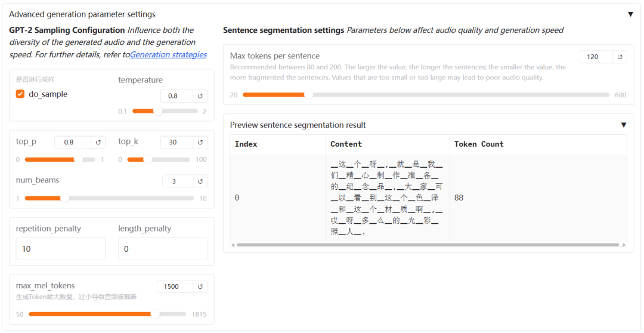Click the Token Count column header
The image size is (644, 333).
pyautogui.click(x=479, y=144)
